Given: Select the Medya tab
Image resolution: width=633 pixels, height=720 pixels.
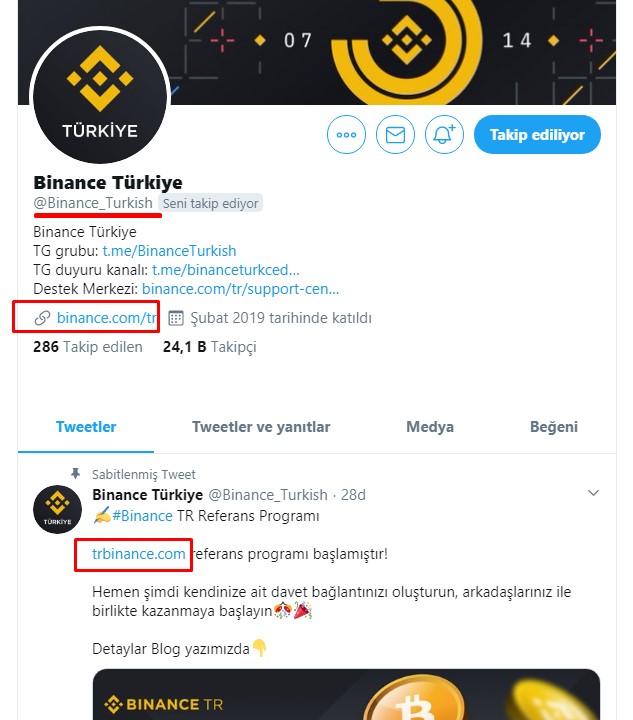Looking at the screenshot, I should point(430,427).
